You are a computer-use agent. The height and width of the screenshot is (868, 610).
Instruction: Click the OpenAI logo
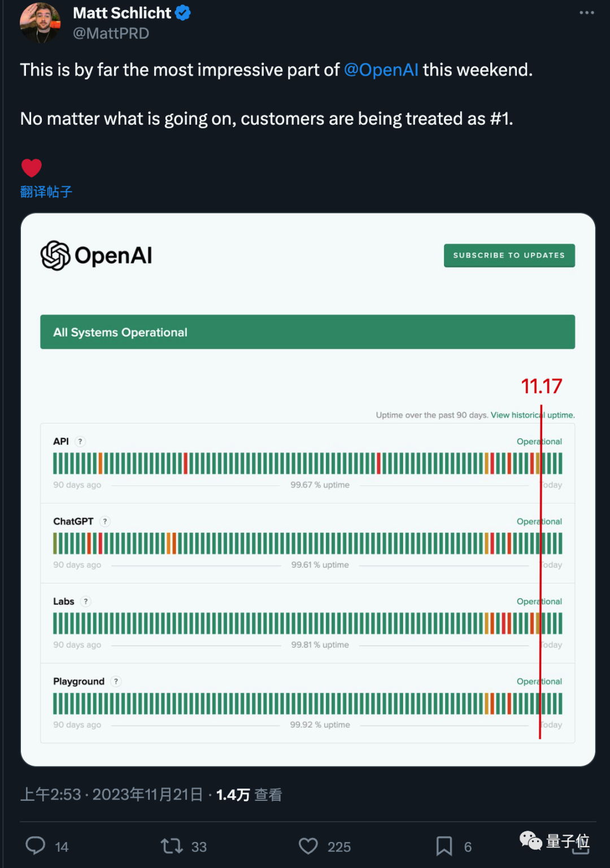[97, 256]
